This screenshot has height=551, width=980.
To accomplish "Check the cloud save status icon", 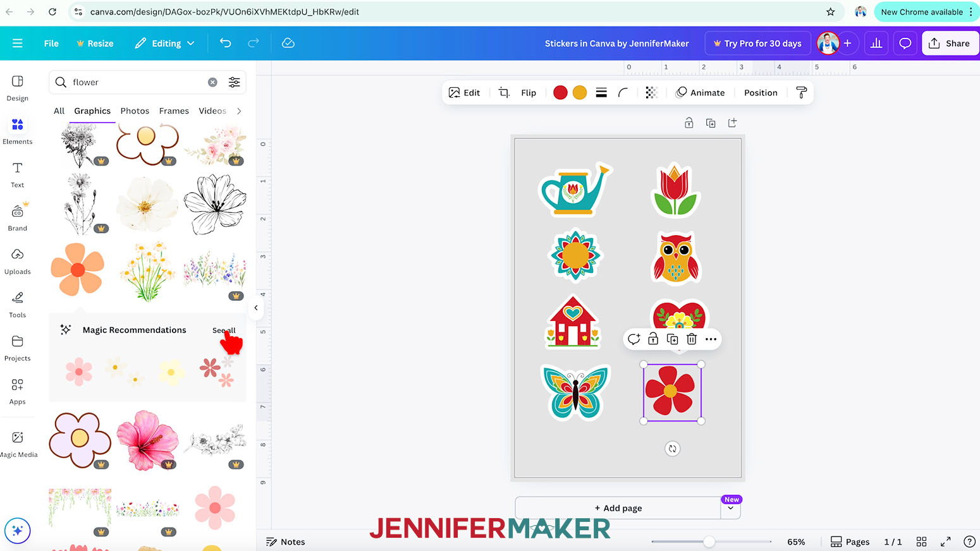I will point(288,43).
